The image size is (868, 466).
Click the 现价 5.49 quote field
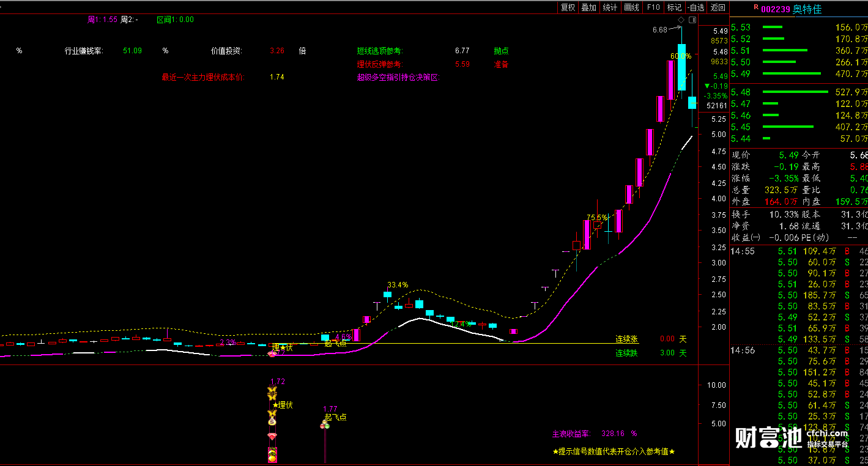point(765,155)
